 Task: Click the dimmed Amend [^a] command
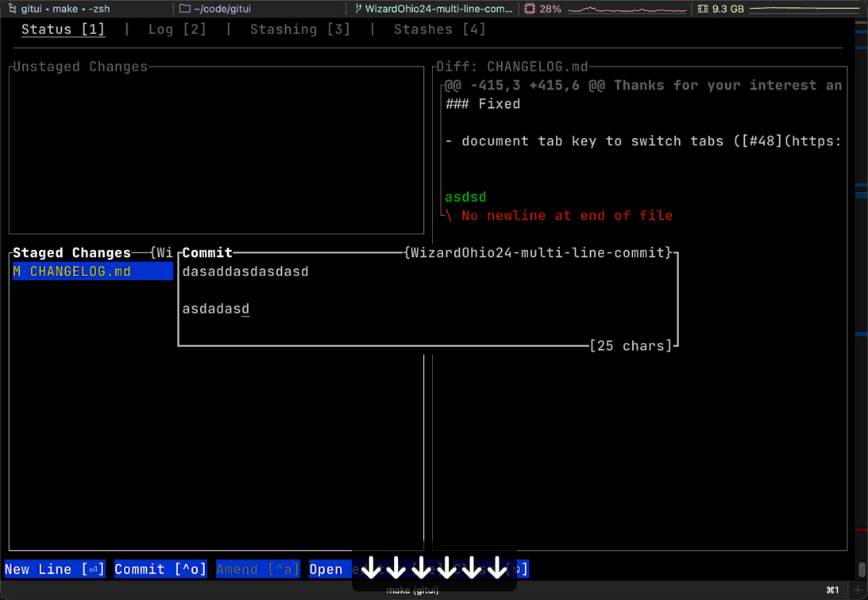coord(258,569)
